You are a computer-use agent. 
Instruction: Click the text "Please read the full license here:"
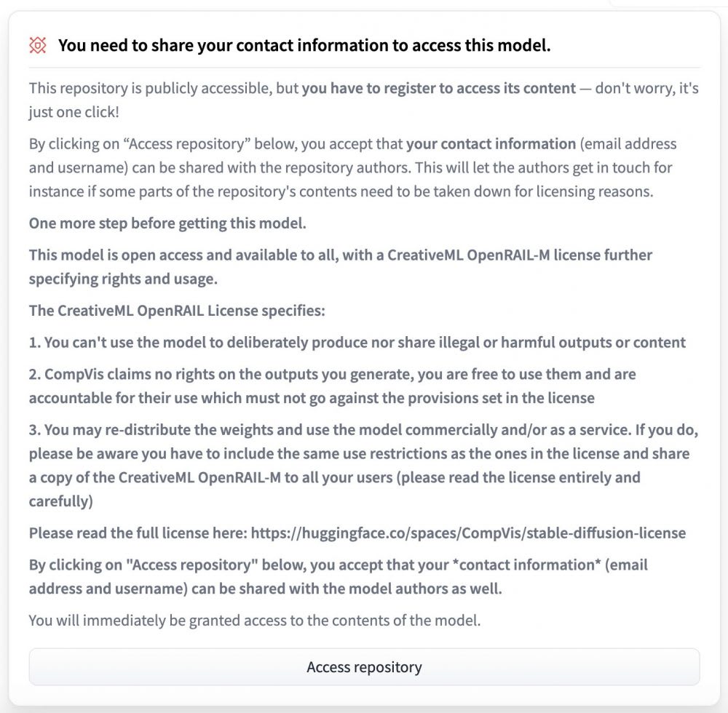tap(138, 533)
